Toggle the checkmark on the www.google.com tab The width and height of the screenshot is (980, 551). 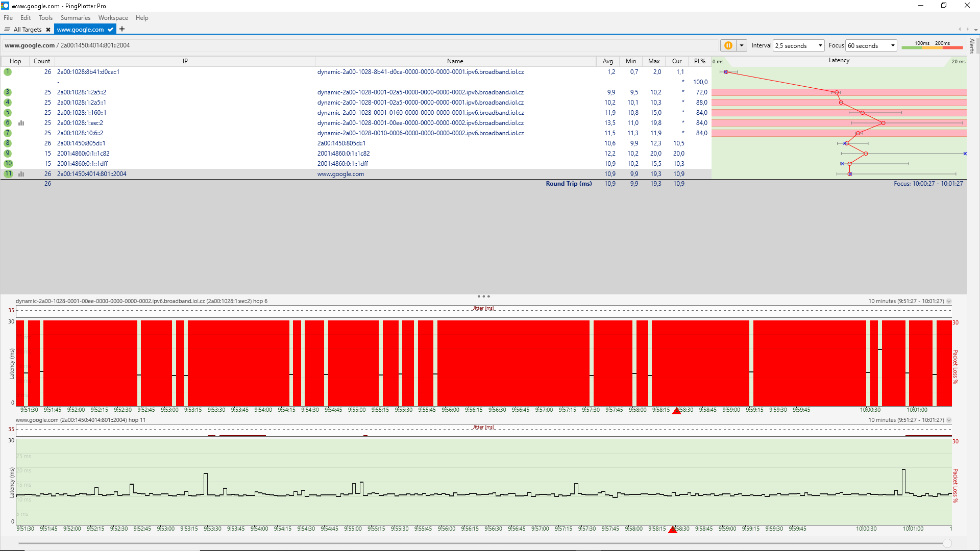[x=110, y=30]
